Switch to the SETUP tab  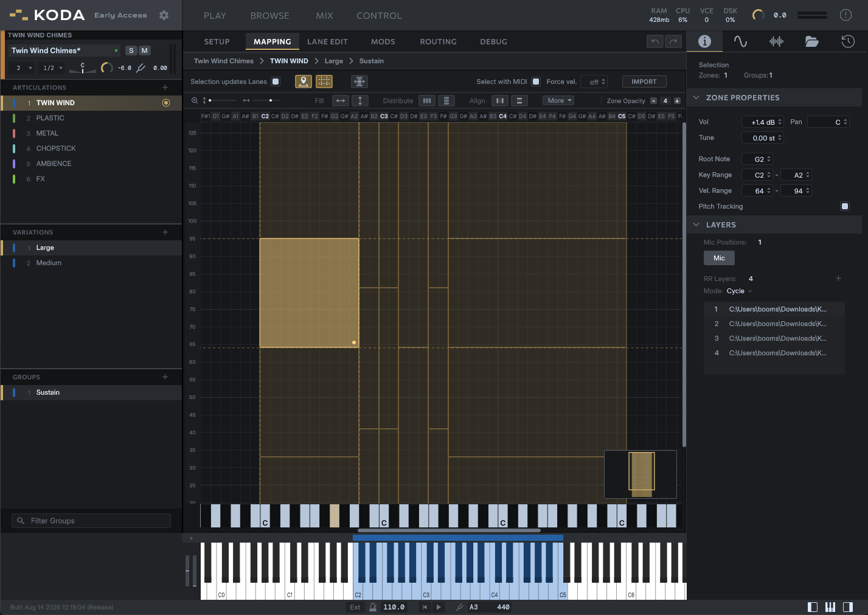(217, 42)
